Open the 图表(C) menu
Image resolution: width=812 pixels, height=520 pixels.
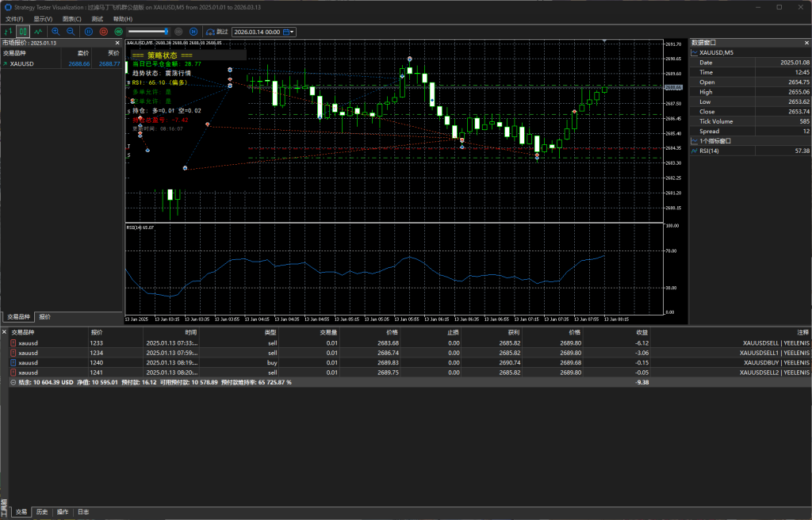click(x=71, y=18)
